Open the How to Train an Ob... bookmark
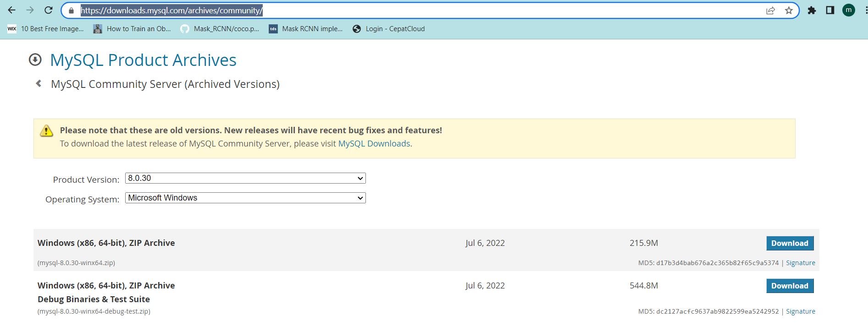This screenshot has height=326, width=868. [132, 29]
